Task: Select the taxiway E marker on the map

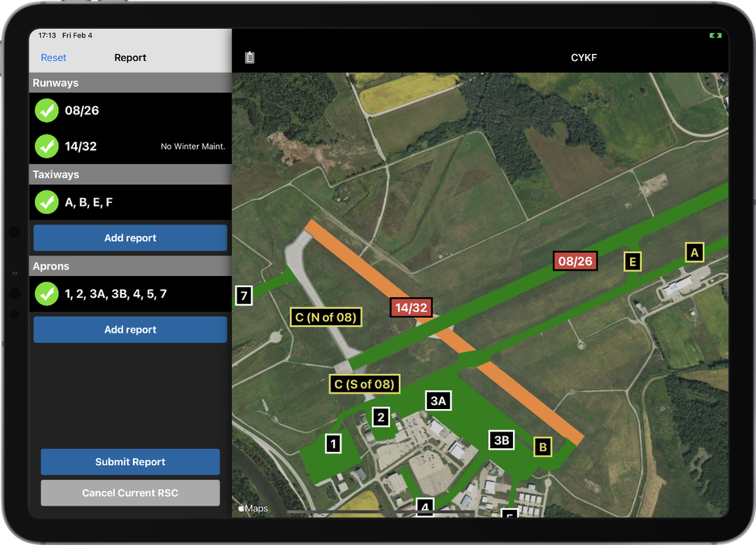Action: tap(633, 261)
